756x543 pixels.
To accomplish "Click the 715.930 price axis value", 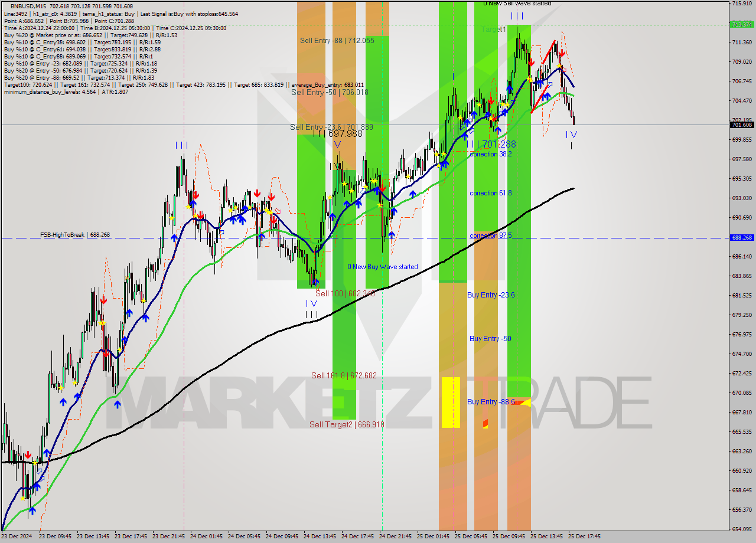I will pos(742,4).
